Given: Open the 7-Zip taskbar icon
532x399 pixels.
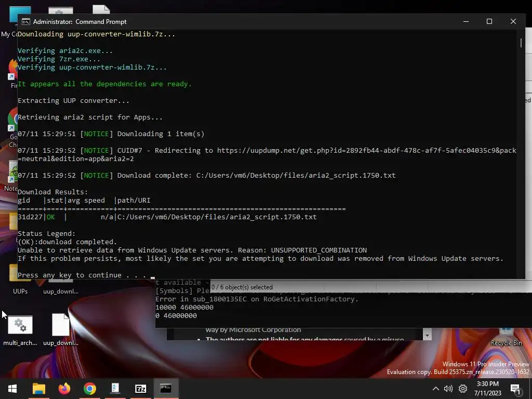Looking at the screenshot, I should pyautogui.click(x=140, y=389).
